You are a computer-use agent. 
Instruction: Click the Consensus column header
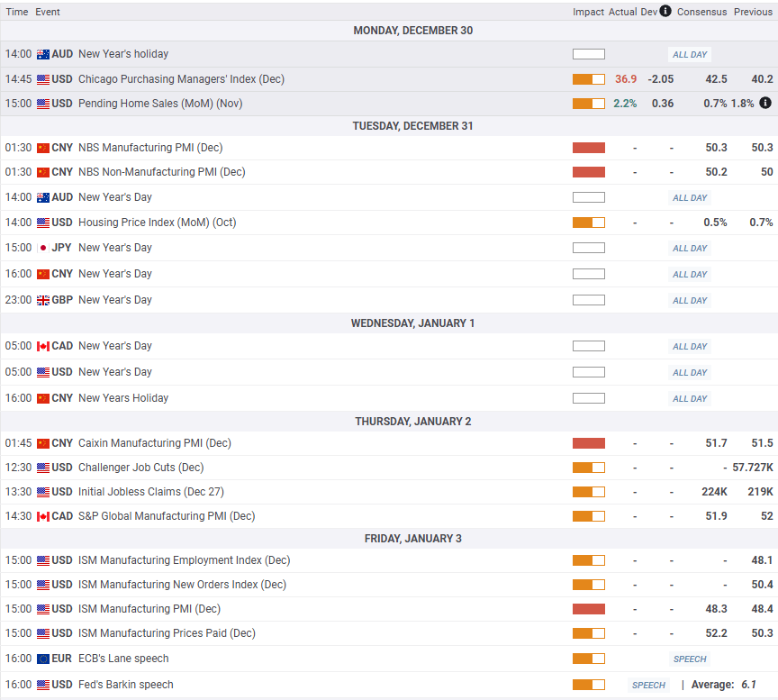tap(701, 13)
